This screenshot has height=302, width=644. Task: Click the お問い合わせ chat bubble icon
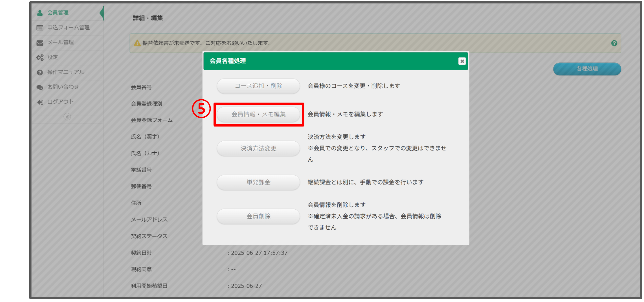coord(40,87)
